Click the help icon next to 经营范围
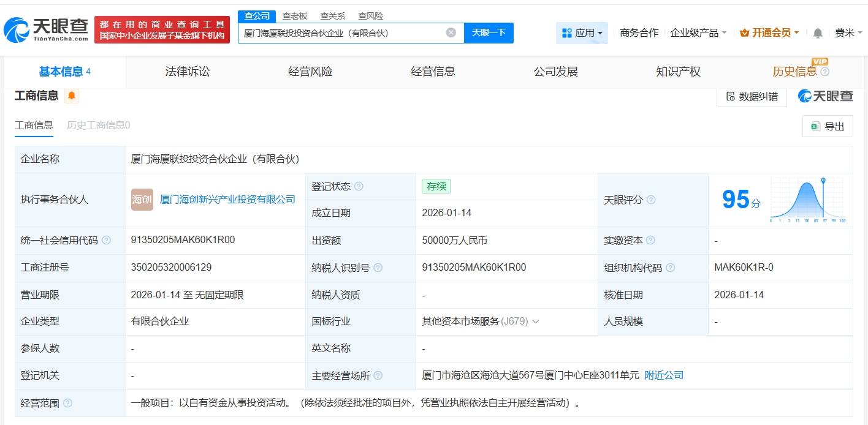 point(67,403)
